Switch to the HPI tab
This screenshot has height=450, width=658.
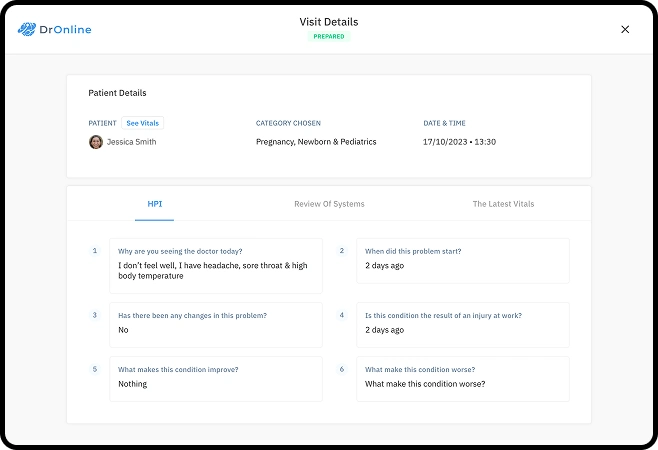[x=154, y=204]
